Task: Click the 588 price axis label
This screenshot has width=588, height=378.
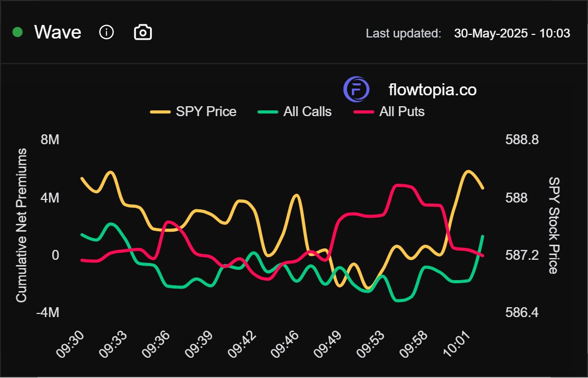Action: (517, 198)
